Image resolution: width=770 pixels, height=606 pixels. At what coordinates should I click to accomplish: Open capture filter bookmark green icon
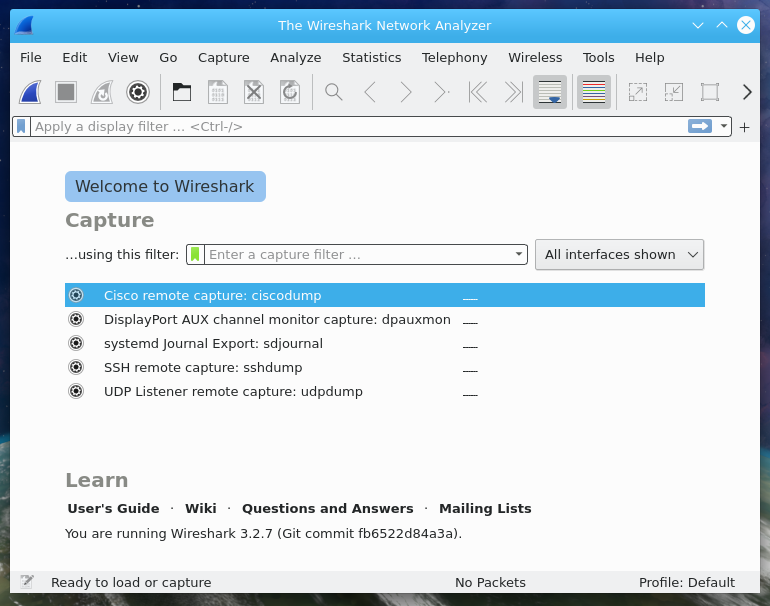pyautogui.click(x=195, y=254)
